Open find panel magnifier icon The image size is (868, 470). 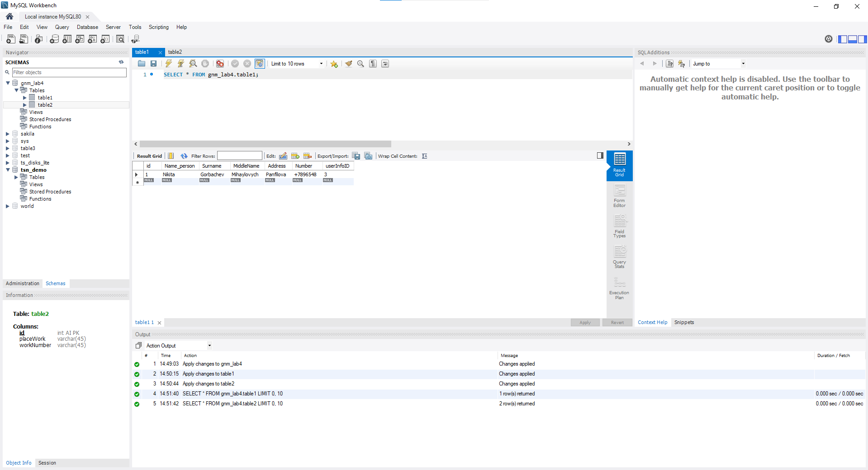pyautogui.click(x=361, y=64)
